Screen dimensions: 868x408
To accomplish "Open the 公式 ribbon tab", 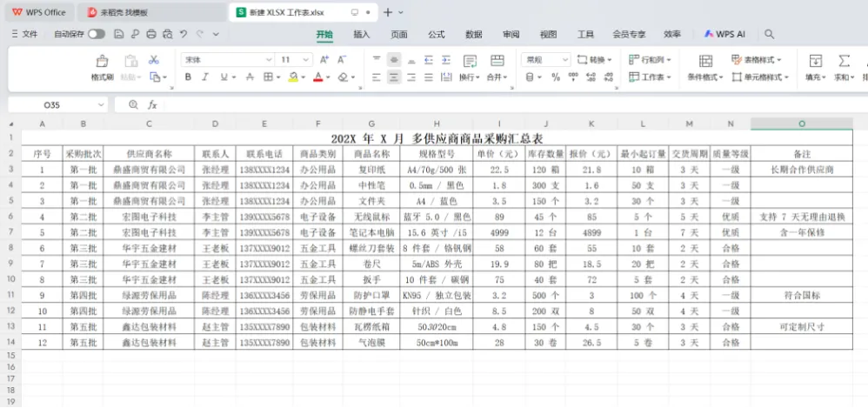I will [x=437, y=34].
